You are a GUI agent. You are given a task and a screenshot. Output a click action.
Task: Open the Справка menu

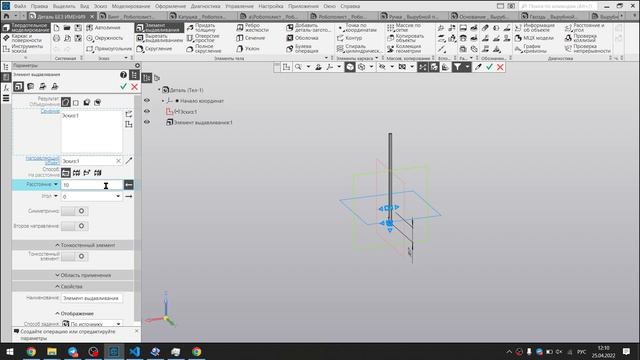coord(350,6)
